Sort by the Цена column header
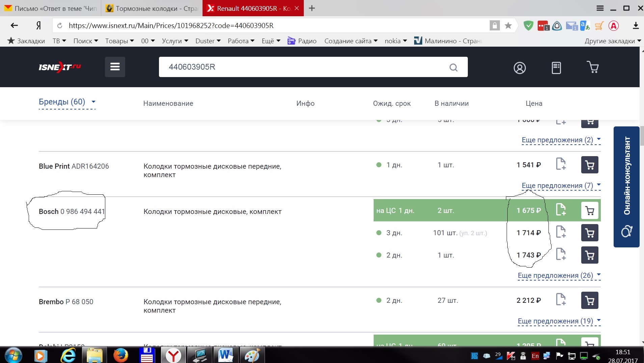The image size is (644, 363). (534, 103)
